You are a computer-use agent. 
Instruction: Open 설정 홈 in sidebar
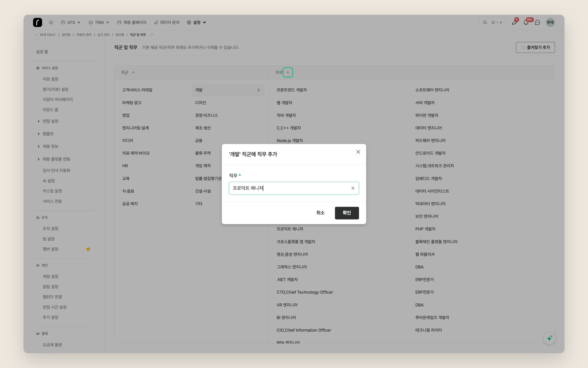pyautogui.click(x=42, y=52)
